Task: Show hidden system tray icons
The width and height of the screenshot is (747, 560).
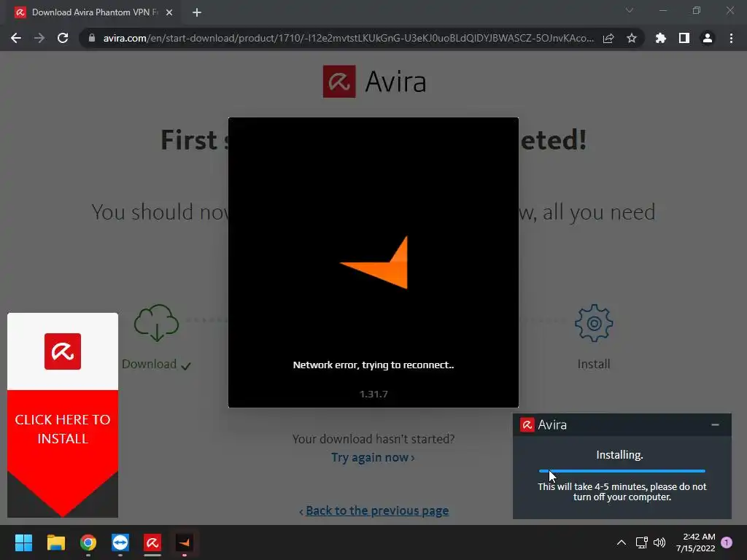Action: point(622,542)
